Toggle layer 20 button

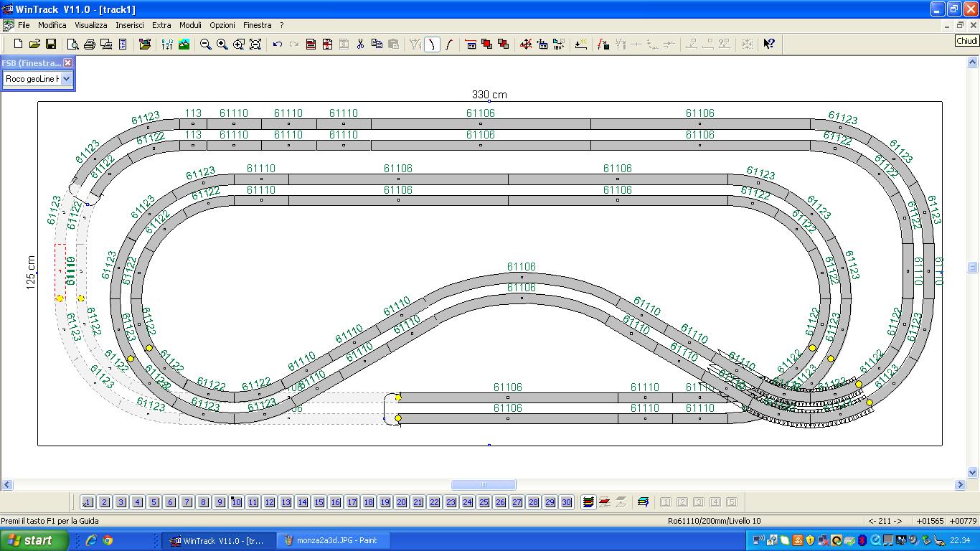tap(401, 503)
